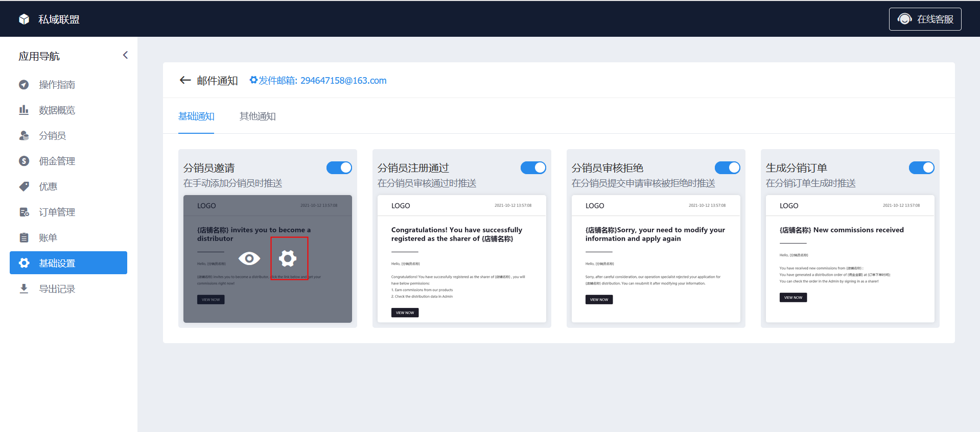980x432 pixels.
Task: Click the 优惠 tag icon
Action: pyautogui.click(x=24, y=187)
